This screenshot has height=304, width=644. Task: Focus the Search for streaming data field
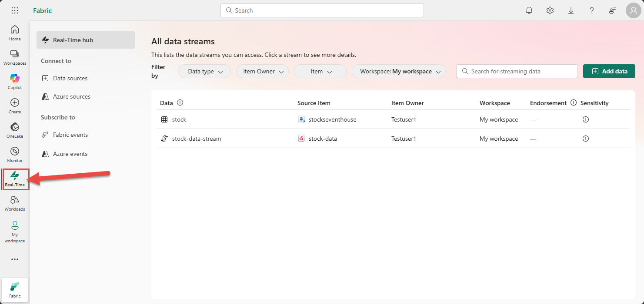pos(517,71)
